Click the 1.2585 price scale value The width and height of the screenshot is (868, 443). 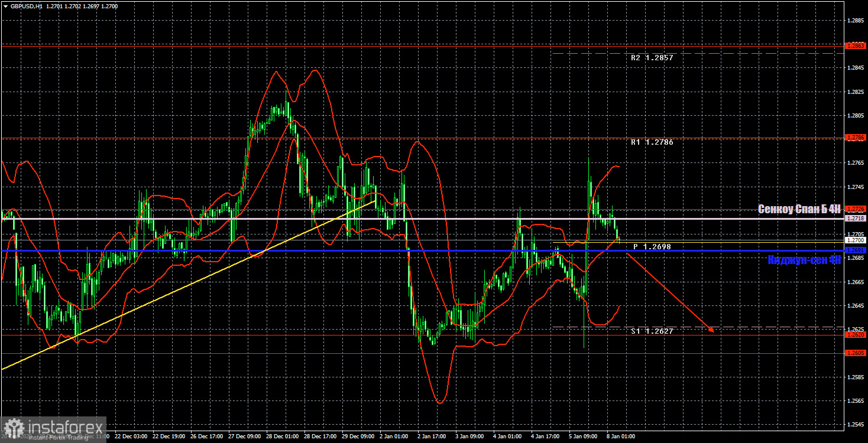856,377
